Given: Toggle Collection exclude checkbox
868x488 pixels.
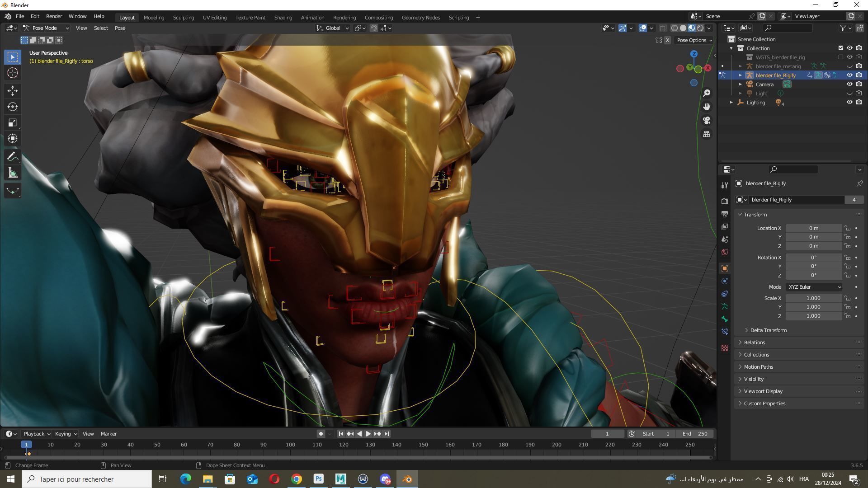Looking at the screenshot, I should click(840, 48).
